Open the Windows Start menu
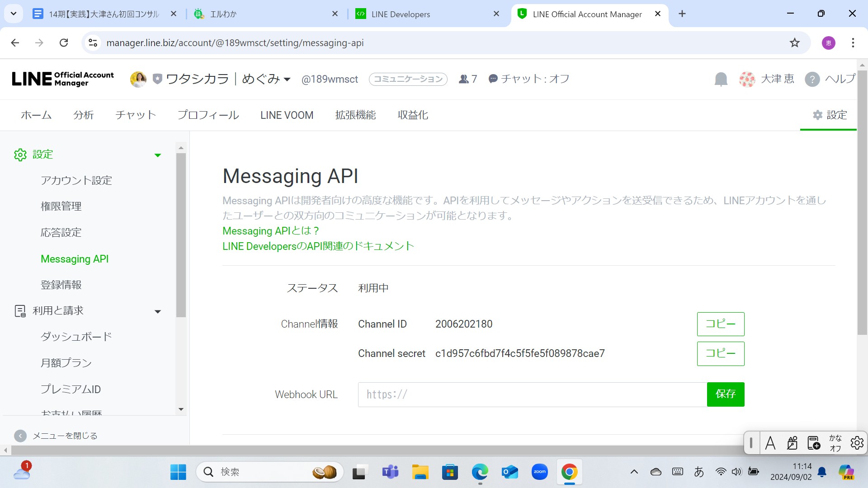Viewport: 868px width, 488px height. click(178, 472)
